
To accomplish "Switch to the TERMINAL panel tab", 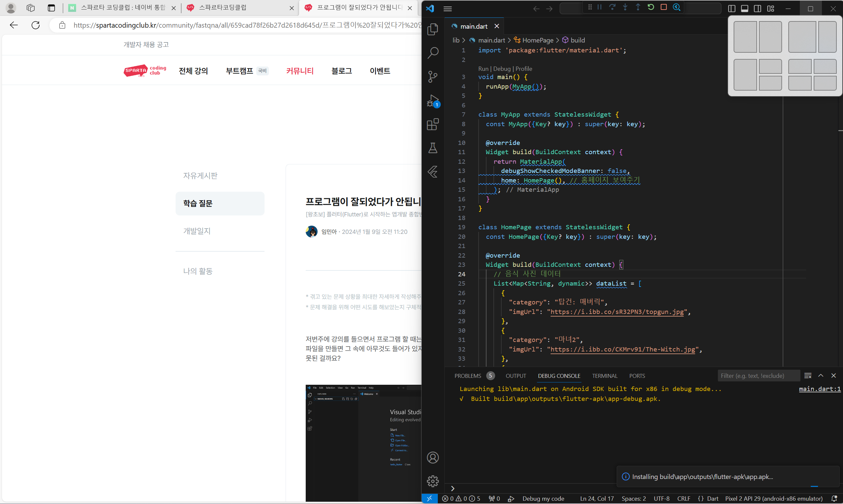I will click(x=604, y=376).
